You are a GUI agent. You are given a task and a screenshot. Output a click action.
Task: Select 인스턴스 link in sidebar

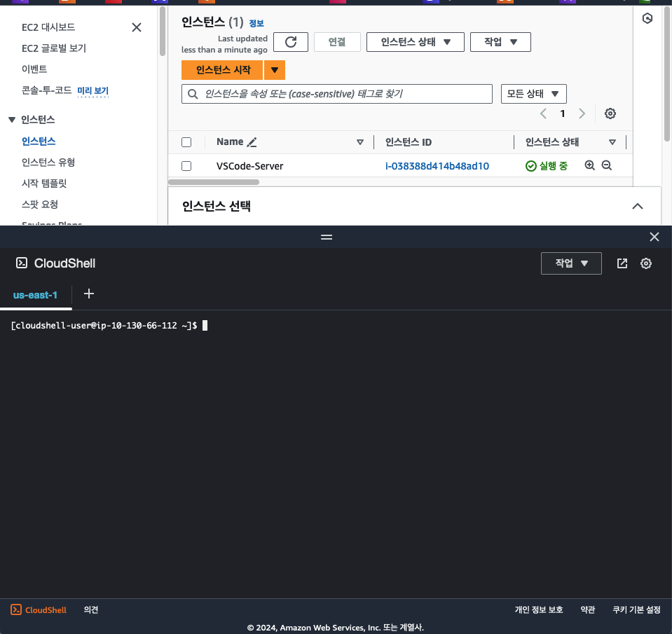(x=39, y=142)
